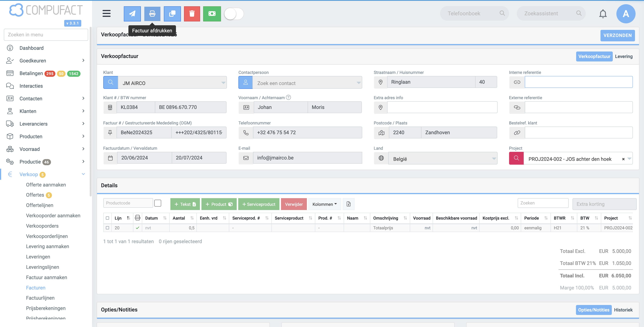Click the Extra korting field

[605, 204]
